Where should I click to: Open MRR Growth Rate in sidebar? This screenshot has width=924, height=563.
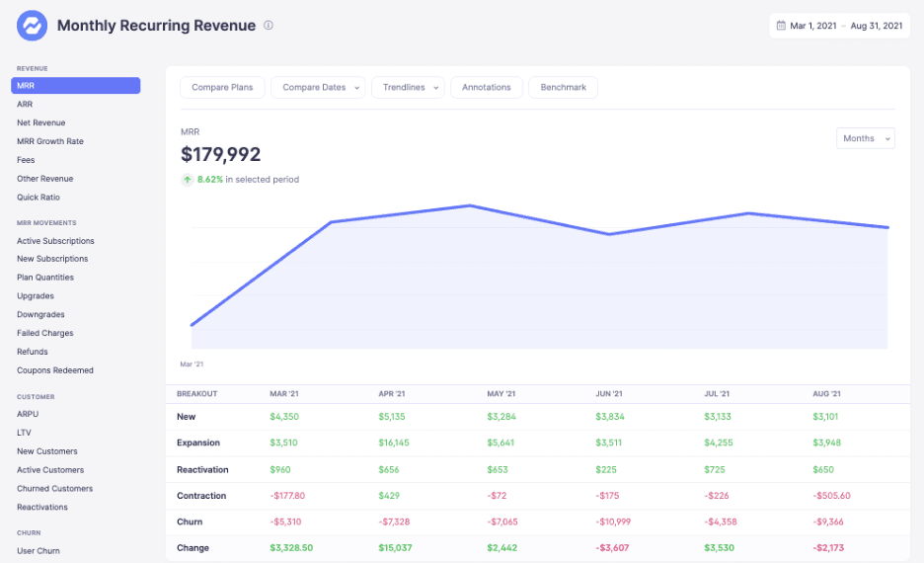tap(50, 141)
